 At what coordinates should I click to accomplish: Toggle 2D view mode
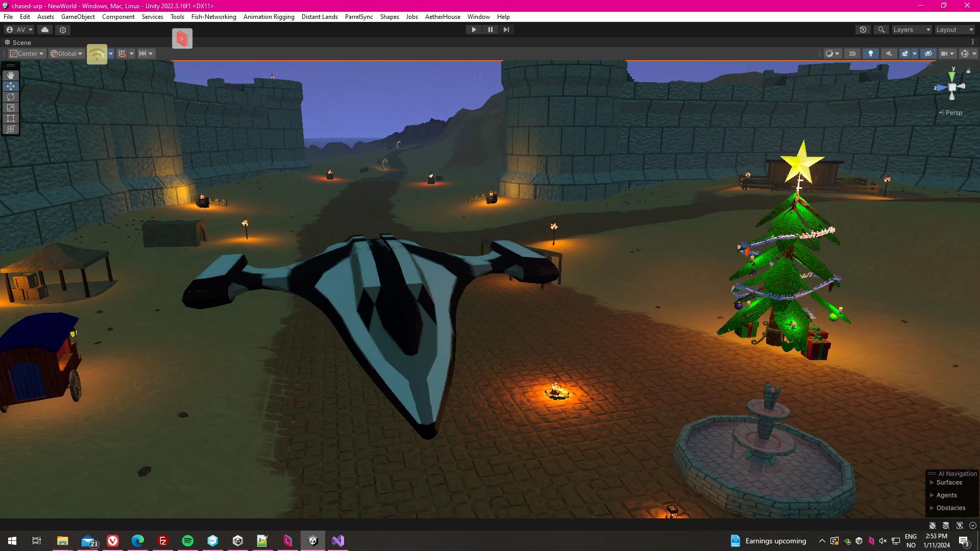pyautogui.click(x=852, y=54)
